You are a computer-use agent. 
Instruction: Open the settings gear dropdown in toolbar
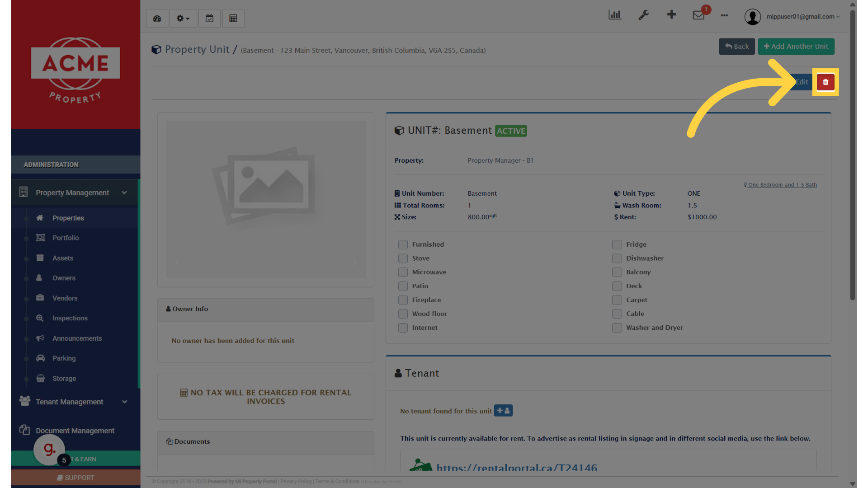click(183, 19)
